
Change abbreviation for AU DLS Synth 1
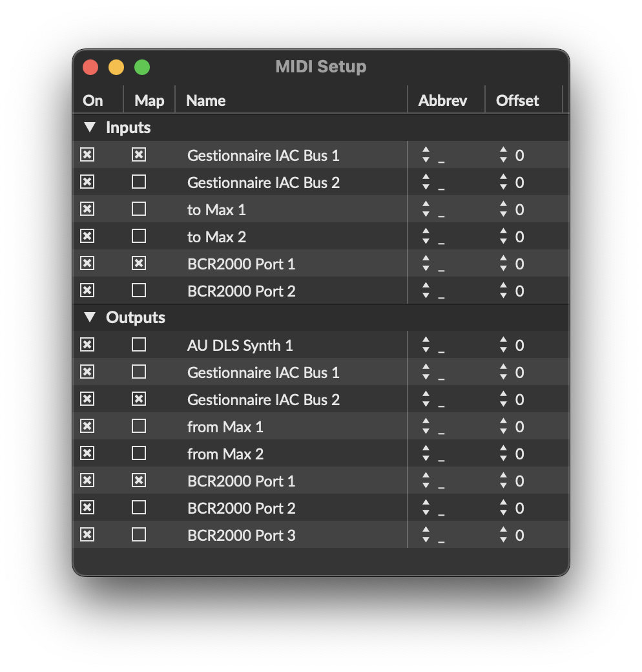coord(426,344)
